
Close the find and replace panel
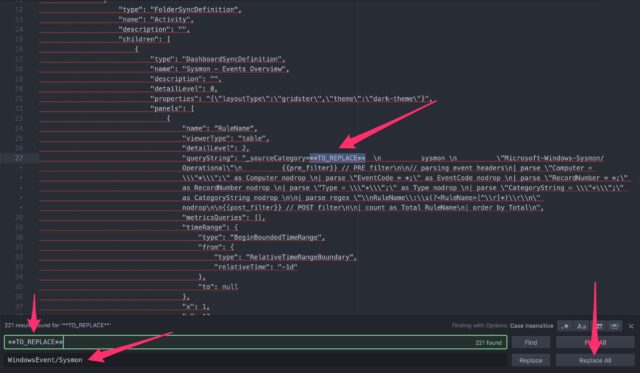[631, 326]
